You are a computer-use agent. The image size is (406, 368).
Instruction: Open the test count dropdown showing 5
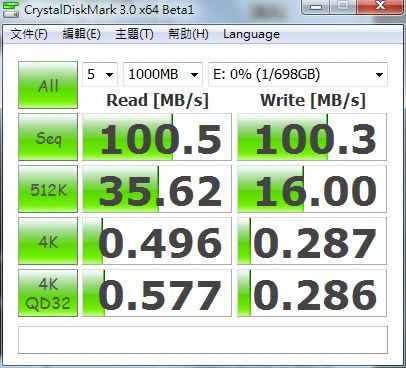click(x=100, y=74)
